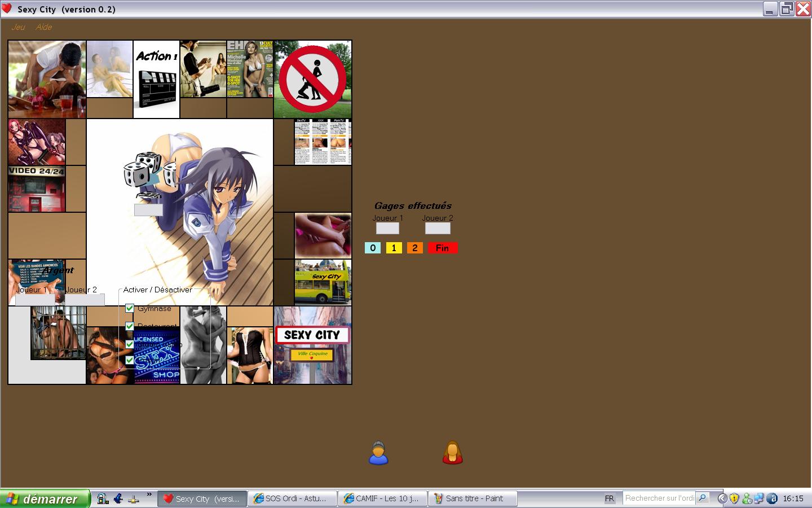The height and width of the screenshot is (508, 812).
Task: Select the blue male player icon
Action: pos(378,453)
